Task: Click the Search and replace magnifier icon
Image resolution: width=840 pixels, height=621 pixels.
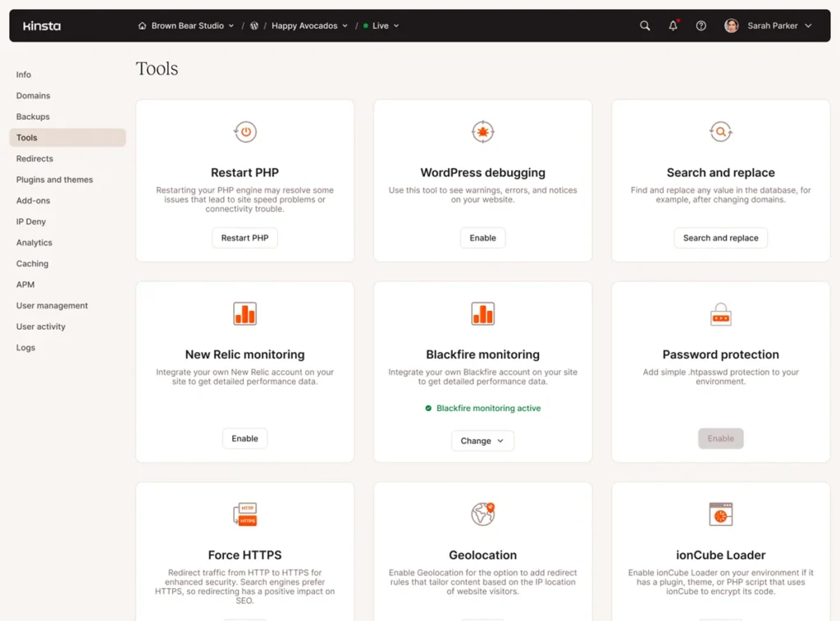Action: coord(720,131)
